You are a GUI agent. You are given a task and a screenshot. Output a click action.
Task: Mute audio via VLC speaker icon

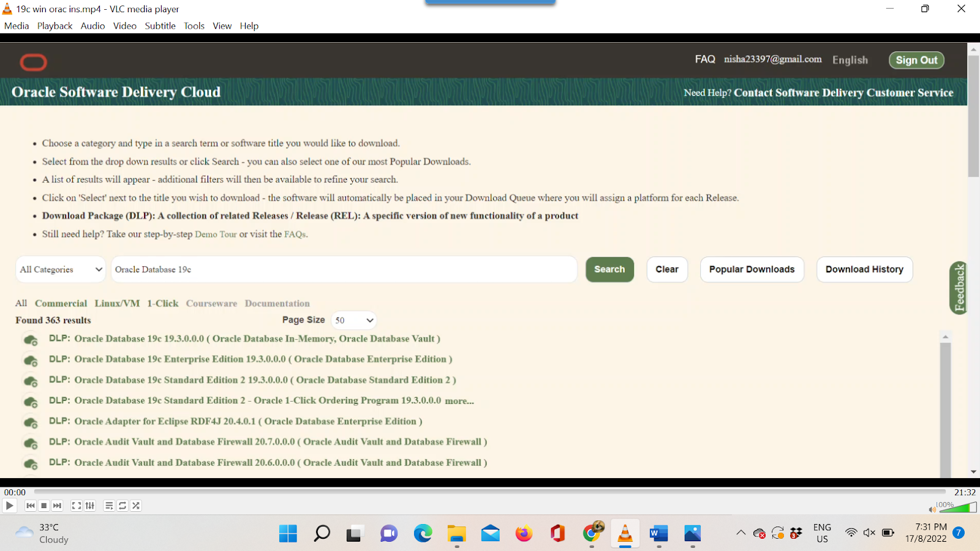[932, 509]
